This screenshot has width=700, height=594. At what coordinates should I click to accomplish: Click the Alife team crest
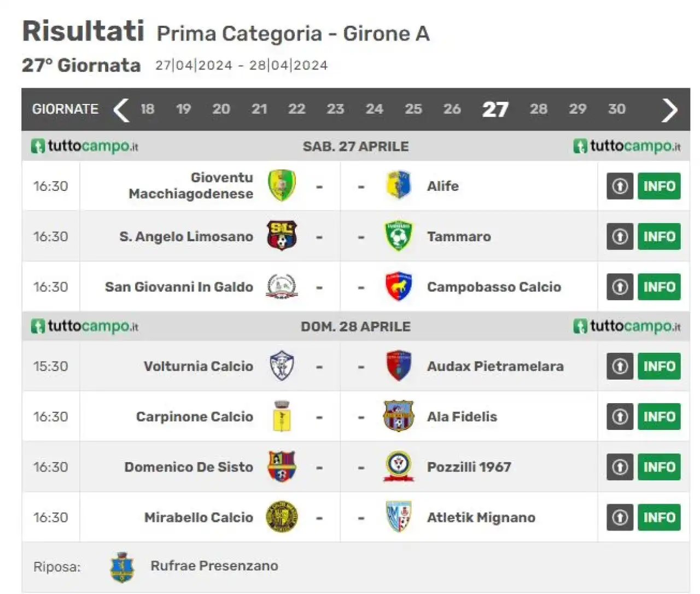tap(398, 185)
